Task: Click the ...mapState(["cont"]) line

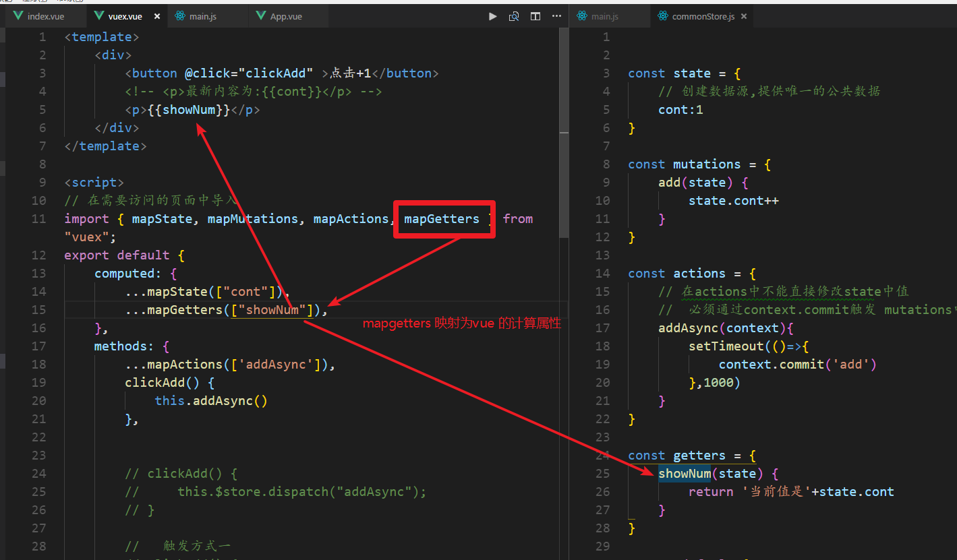Action: 208,292
